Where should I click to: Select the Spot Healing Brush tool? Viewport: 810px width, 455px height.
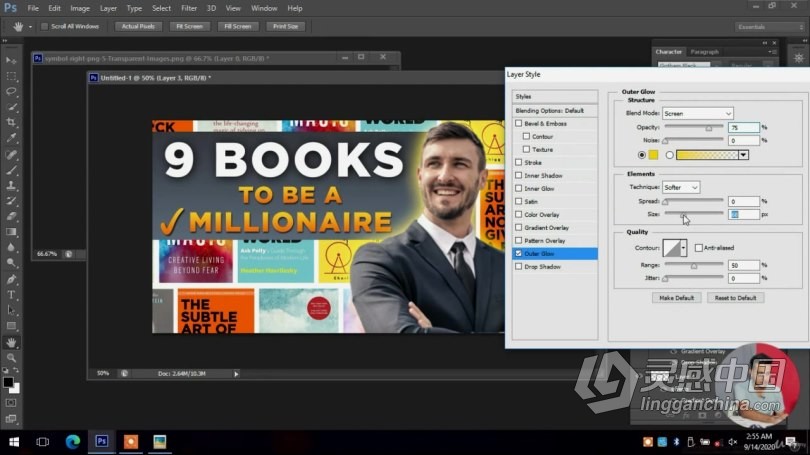11,154
